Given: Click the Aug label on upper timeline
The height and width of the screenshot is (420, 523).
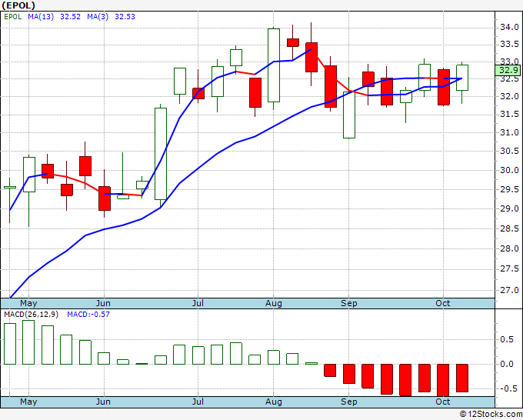Looking at the screenshot, I should 274,304.
